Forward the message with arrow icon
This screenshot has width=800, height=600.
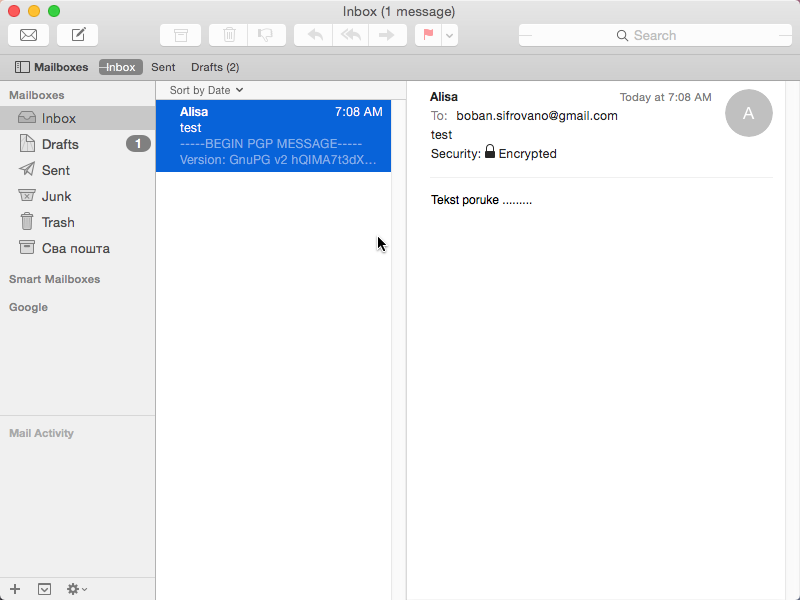point(388,35)
